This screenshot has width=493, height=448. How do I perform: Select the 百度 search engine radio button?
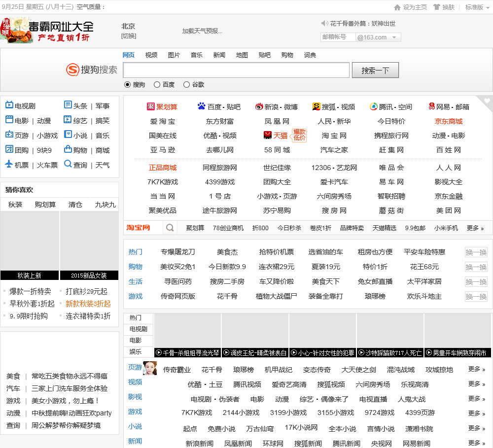(x=157, y=85)
